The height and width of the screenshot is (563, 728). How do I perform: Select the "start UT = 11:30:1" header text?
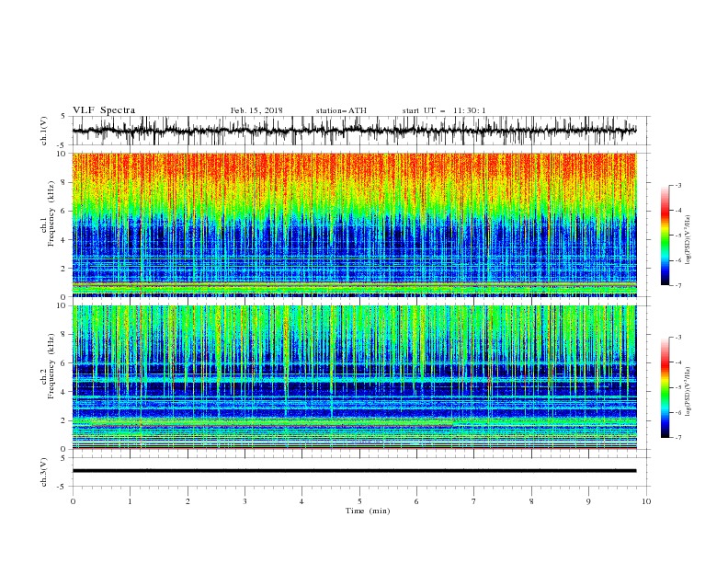click(x=444, y=110)
